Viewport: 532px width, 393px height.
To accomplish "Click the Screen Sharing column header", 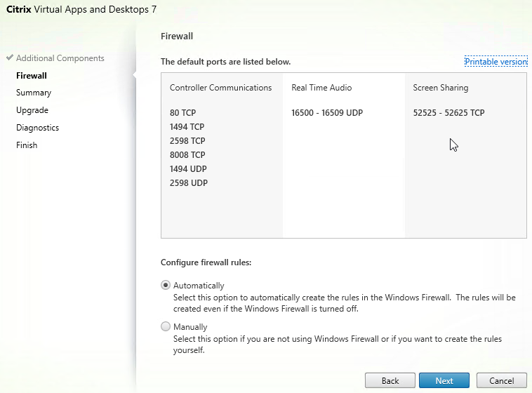I will [x=441, y=88].
